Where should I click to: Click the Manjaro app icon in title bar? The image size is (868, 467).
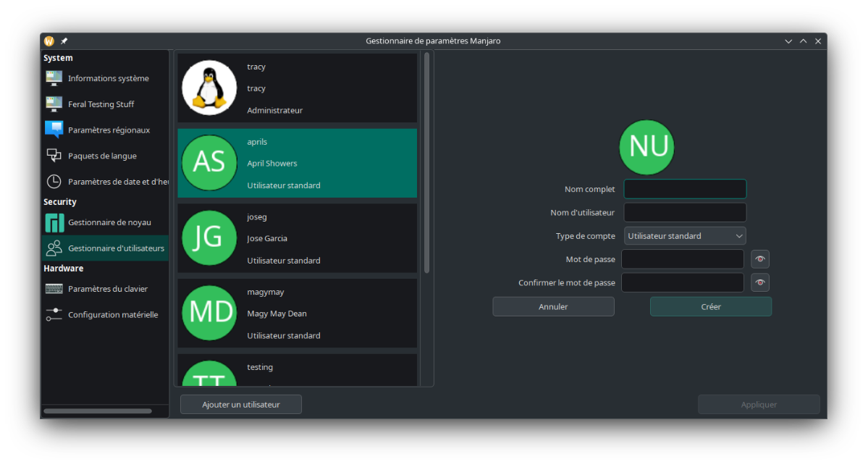pos(49,41)
